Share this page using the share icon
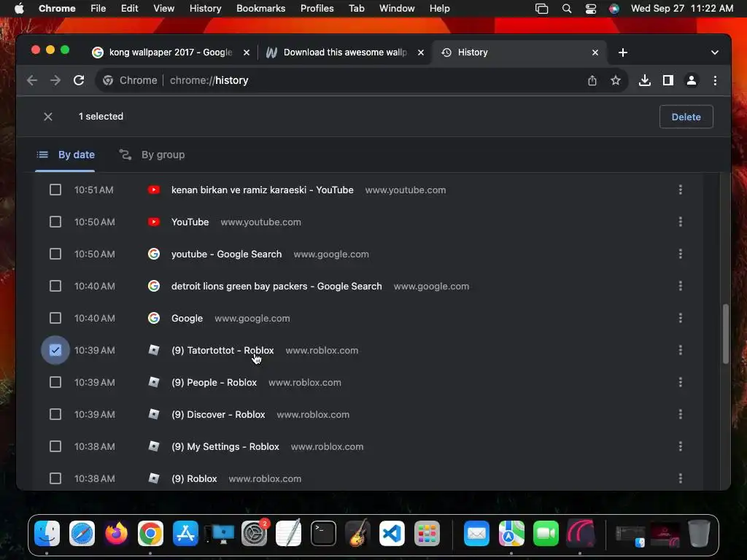 (592, 80)
